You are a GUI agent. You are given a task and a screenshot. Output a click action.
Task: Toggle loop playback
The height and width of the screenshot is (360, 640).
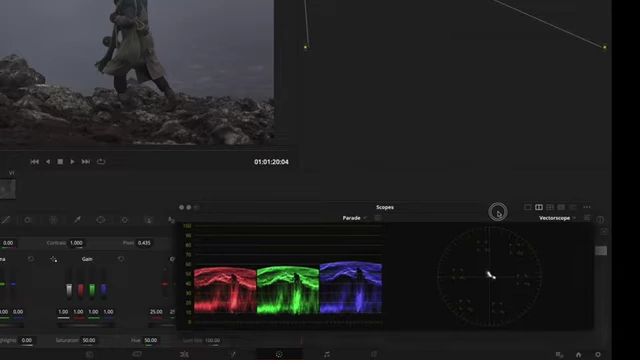(x=101, y=162)
